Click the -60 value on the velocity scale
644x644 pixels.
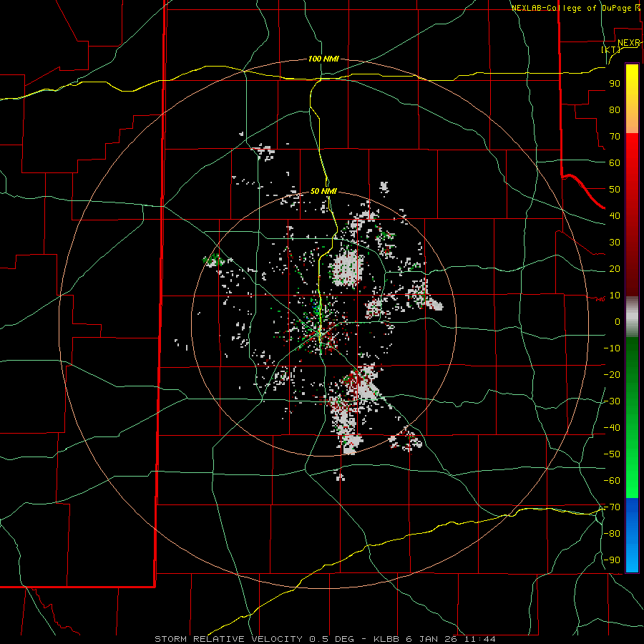point(612,481)
